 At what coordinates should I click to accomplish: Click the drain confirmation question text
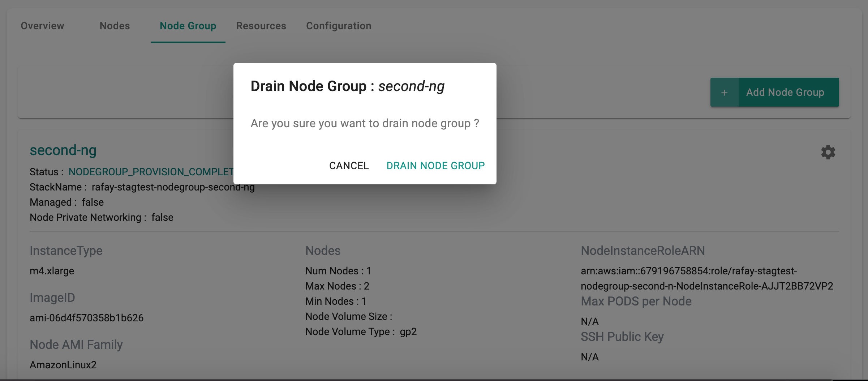point(365,123)
